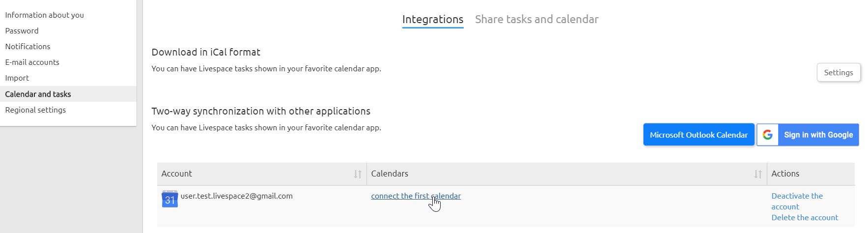Open the Import section
Image resolution: width=868 pixels, height=233 pixels.
[17, 78]
